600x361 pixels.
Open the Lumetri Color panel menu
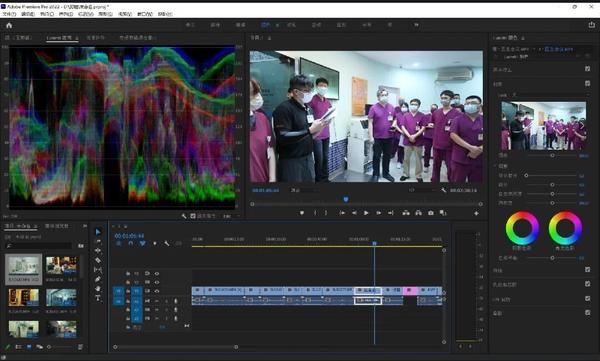(523, 38)
